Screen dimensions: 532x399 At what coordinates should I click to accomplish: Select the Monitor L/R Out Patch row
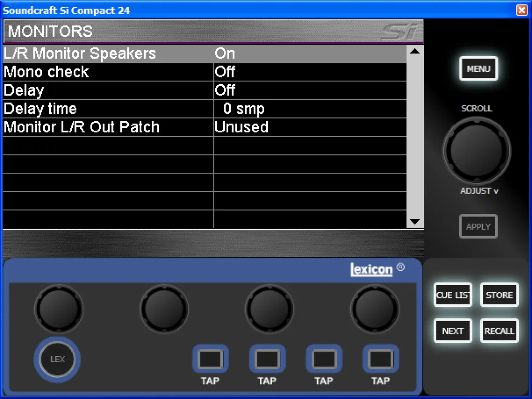click(205, 127)
